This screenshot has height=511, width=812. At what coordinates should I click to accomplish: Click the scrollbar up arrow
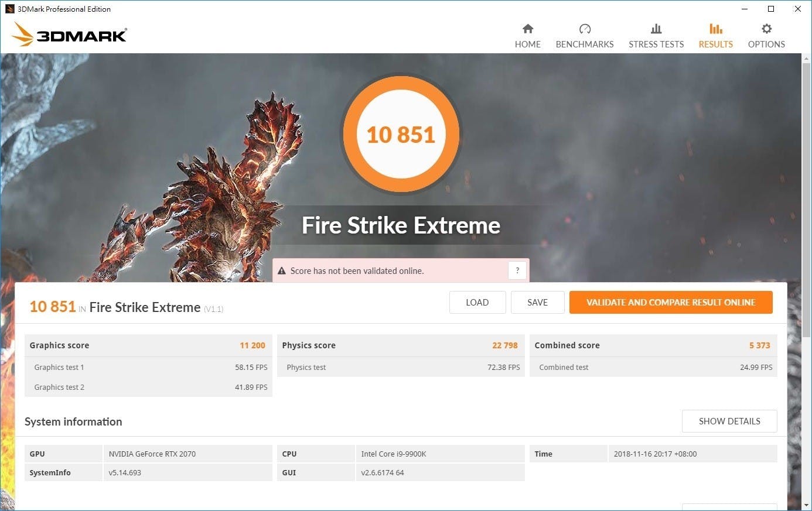(806, 59)
